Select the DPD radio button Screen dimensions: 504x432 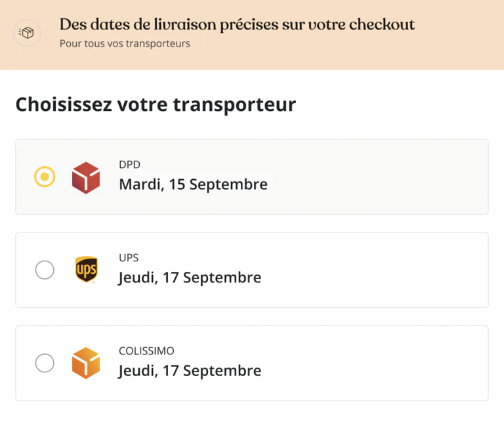tap(45, 177)
